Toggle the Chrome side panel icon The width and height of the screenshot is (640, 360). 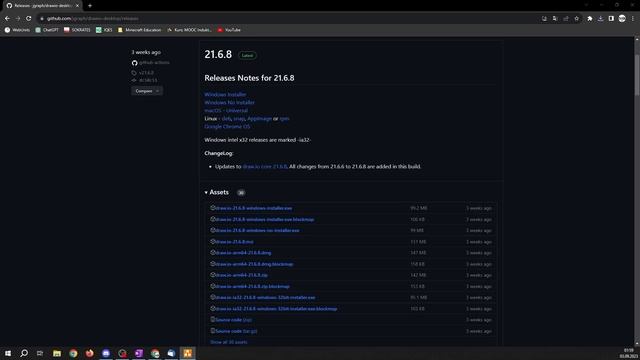(611, 18)
